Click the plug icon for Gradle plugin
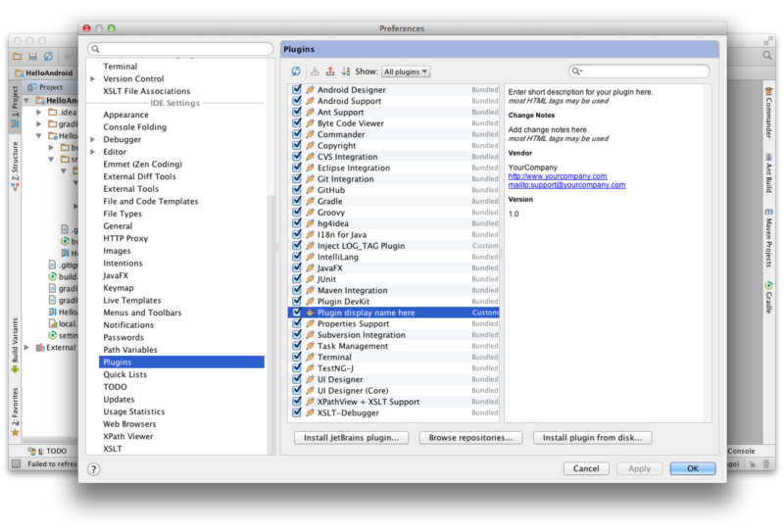This screenshot has width=784, height=532. tap(310, 201)
